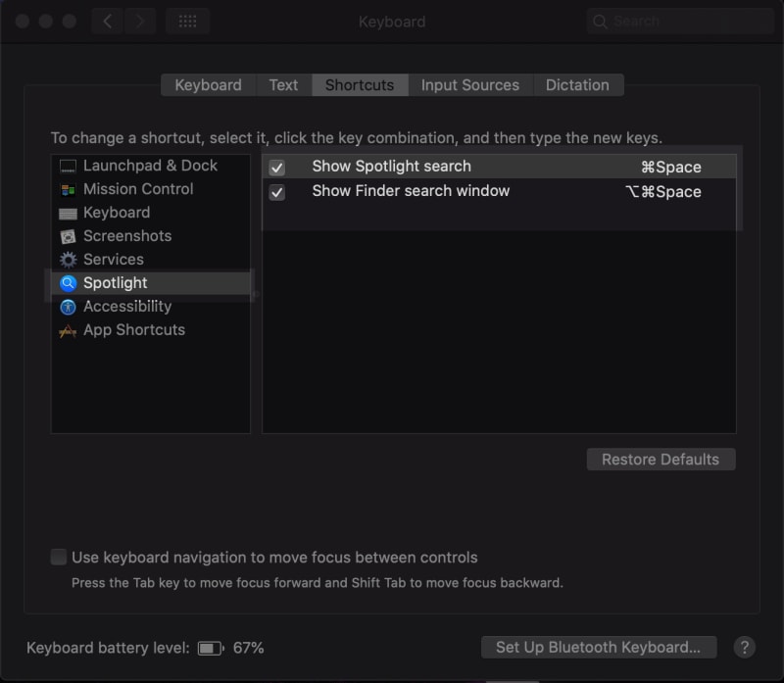
Task: Switch to the Keyboard tab
Action: point(208,85)
